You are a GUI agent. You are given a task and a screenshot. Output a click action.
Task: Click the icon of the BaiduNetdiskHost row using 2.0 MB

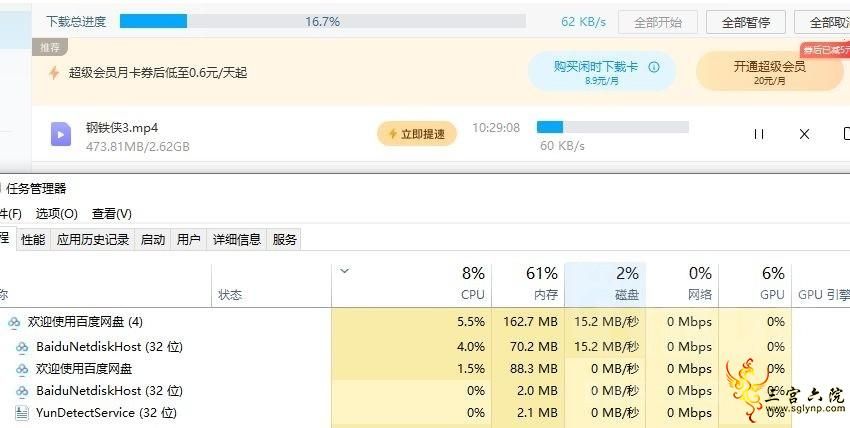click(22, 391)
